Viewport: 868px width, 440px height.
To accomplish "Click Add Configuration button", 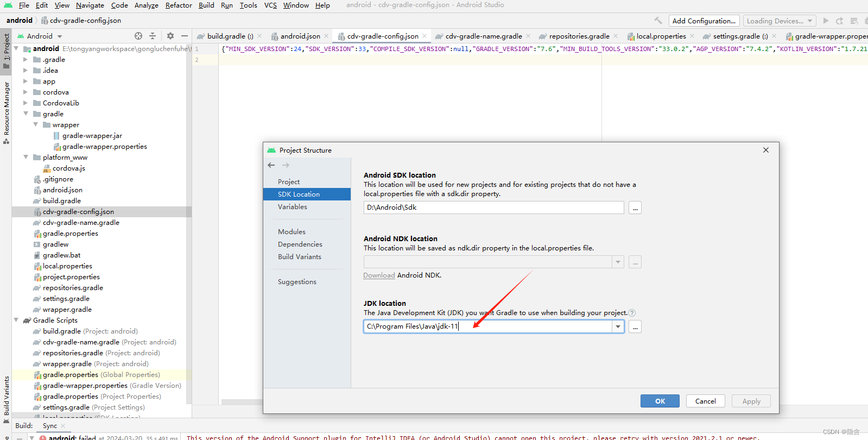I will 704,21.
